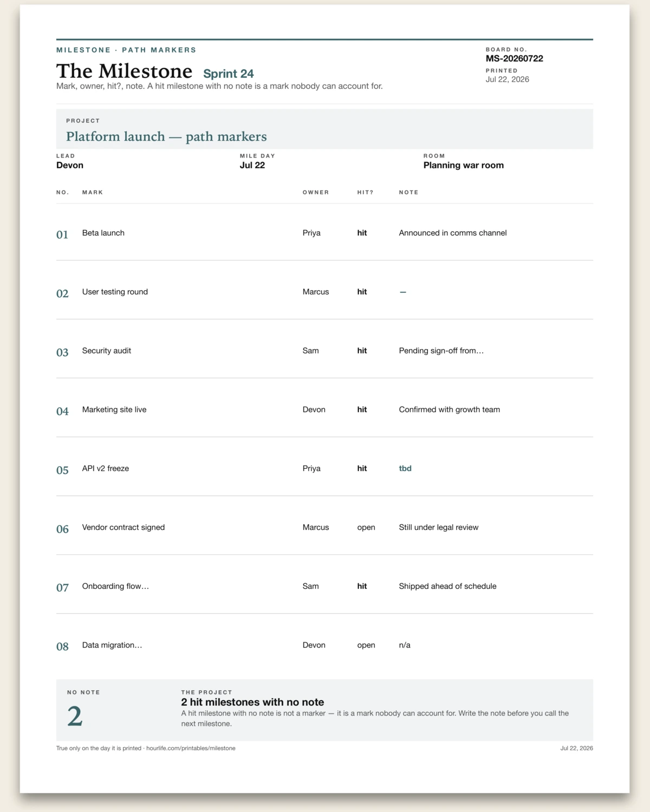The height and width of the screenshot is (812, 650).
Task: Click the '2 hit milestones with no note' summary
Action: click(x=252, y=702)
